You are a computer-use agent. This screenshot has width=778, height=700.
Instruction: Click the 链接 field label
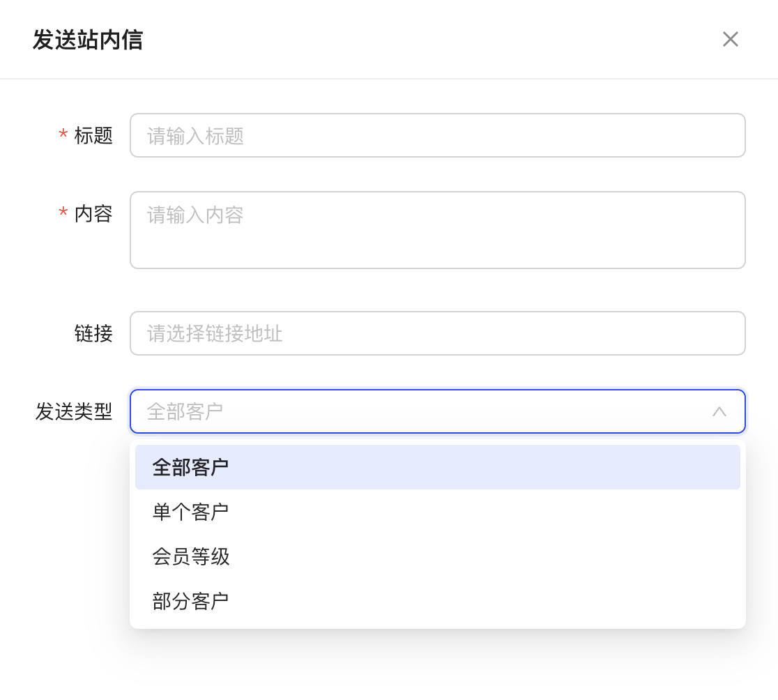[x=93, y=333]
